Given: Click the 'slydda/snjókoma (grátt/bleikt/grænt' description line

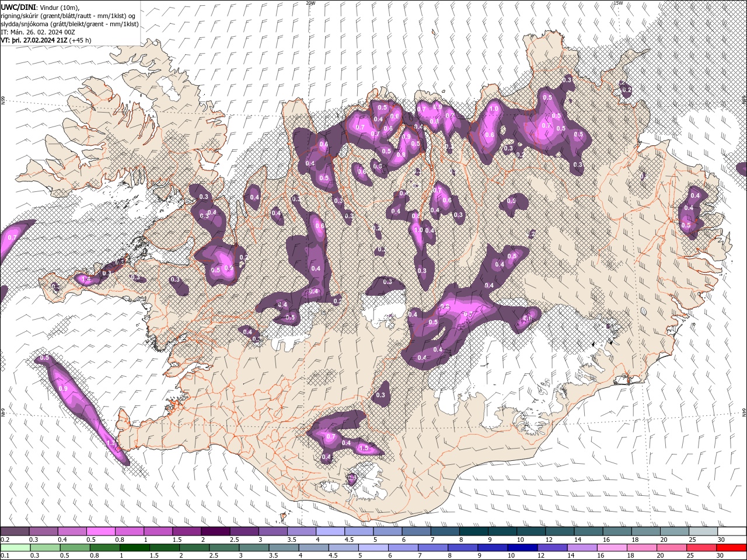Looking at the screenshot, I should (69, 24).
